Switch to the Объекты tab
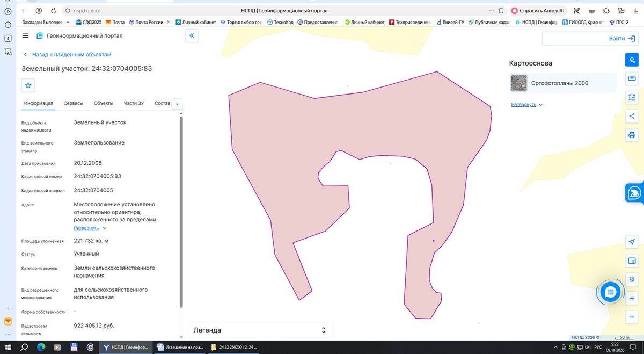The image size is (644, 354). pyautogui.click(x=103, y=103)
